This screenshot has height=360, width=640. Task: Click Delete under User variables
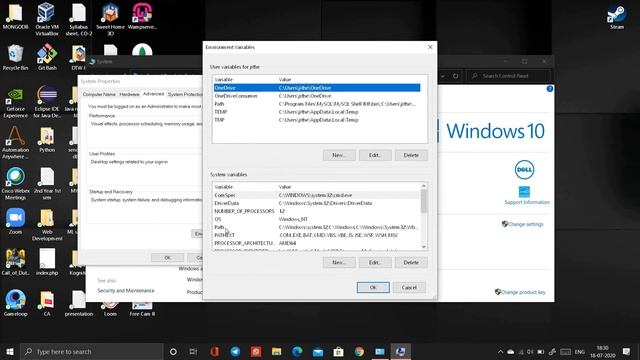(x=411, y=155)
